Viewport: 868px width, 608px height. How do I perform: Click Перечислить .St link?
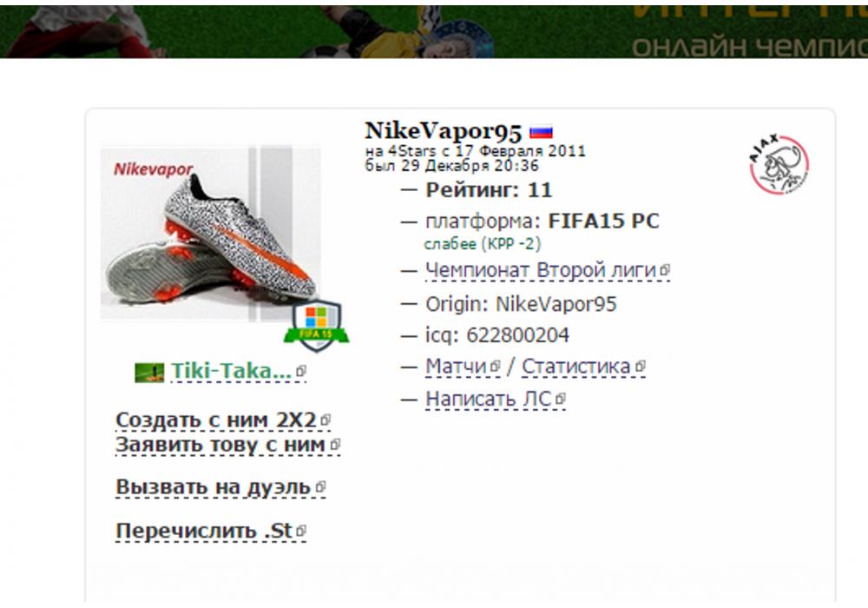click(x=204, y=531)
